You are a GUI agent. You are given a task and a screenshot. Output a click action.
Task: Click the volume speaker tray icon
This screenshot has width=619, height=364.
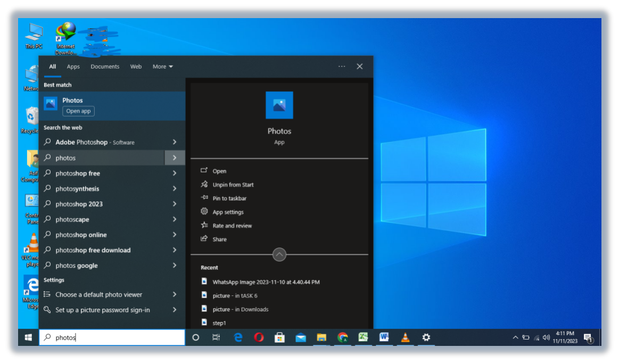pyautogui.click(x=547, y=337)
